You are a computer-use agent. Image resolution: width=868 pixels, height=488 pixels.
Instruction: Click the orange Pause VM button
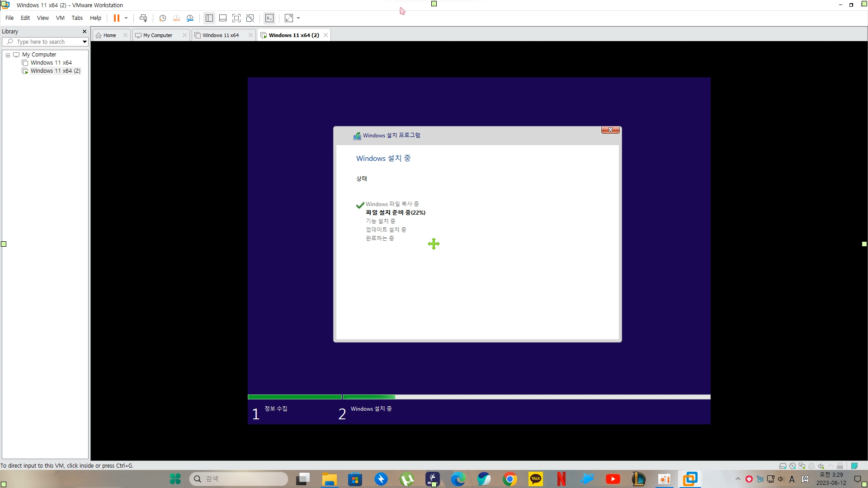pos(116,18)
